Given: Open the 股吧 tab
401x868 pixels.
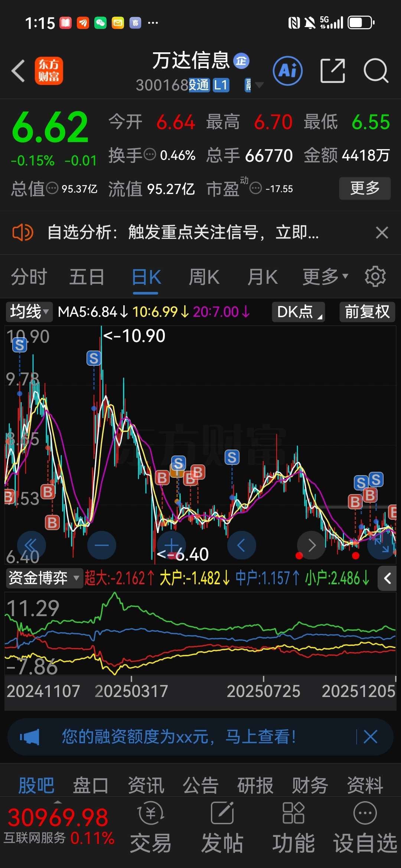Looking at the screenshot, I should click(x=36, y=785).
